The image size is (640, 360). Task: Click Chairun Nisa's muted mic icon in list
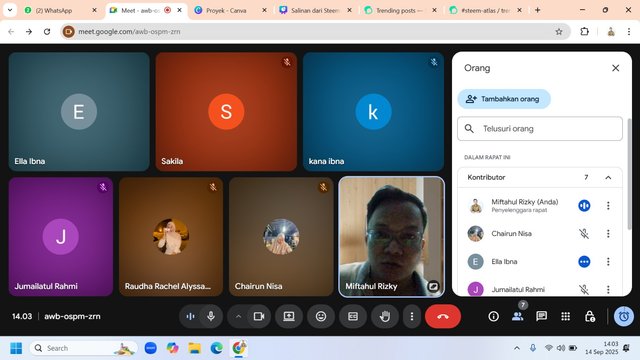coord(584,234)
